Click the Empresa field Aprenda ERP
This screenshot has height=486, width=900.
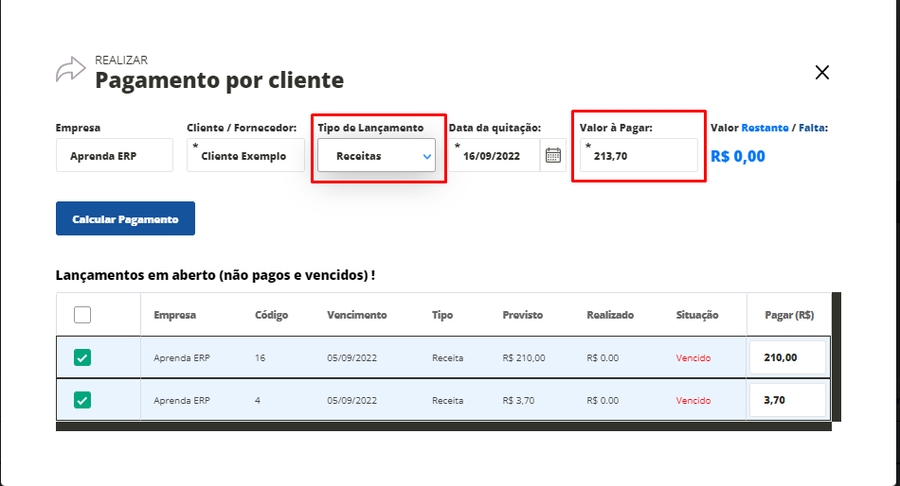click(114, 156)
